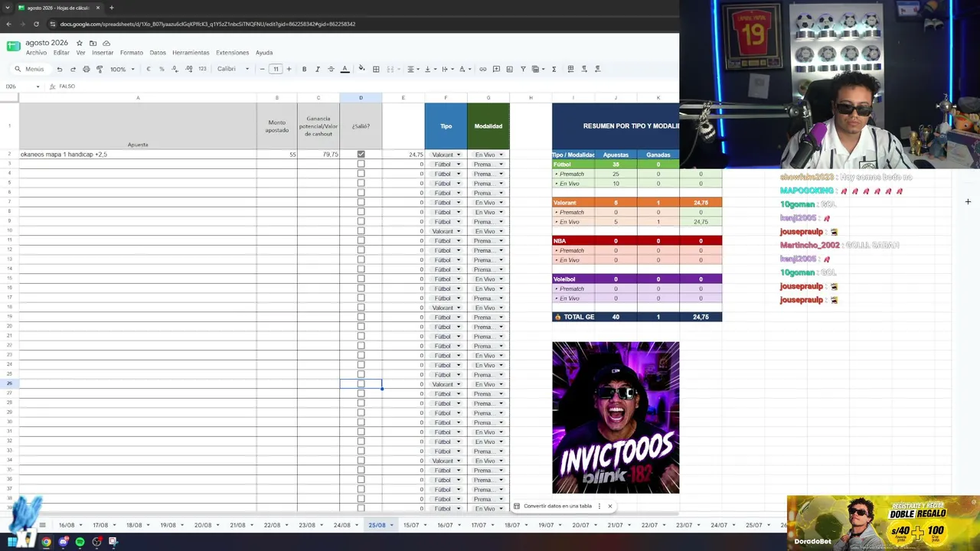Select the INVICTOOOS image in sheet
The height and width of the screenshot is (551, 980).
coord(616,418)
